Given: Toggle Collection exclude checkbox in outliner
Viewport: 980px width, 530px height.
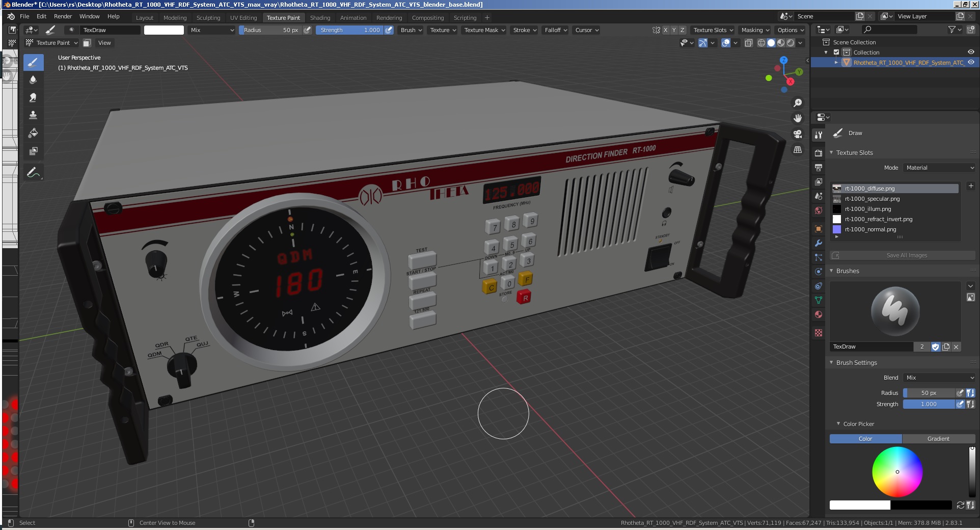Looking at the screenshot, I should (836, 52).
